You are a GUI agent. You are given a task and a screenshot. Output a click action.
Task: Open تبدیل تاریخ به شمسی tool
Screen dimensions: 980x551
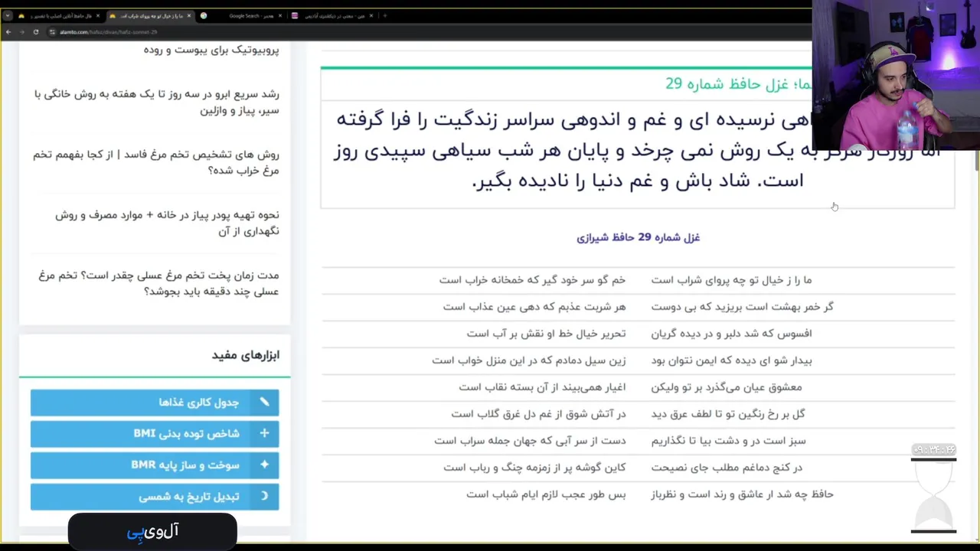point(155,497)
